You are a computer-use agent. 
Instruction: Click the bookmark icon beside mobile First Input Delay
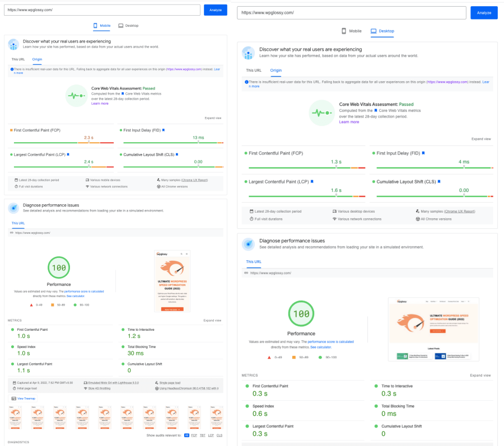pyautogui.click(x=164, y=130)
